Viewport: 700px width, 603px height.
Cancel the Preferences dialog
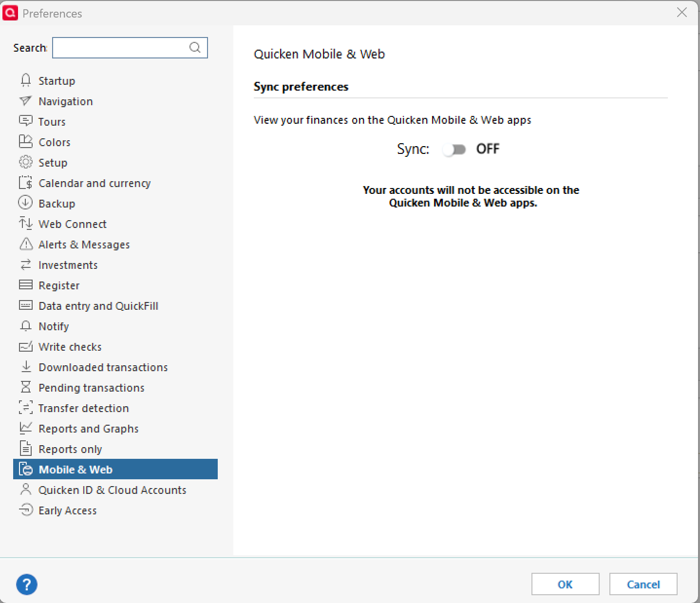click(x=643, y=584)
